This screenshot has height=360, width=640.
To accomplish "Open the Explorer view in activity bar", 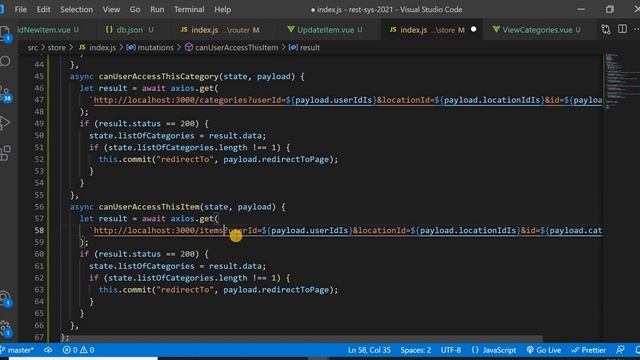I will pos(5,33).
